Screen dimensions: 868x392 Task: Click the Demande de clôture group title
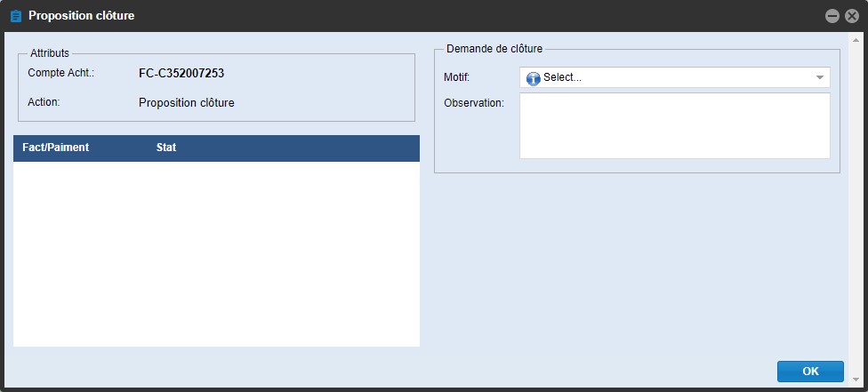(496, 49)
